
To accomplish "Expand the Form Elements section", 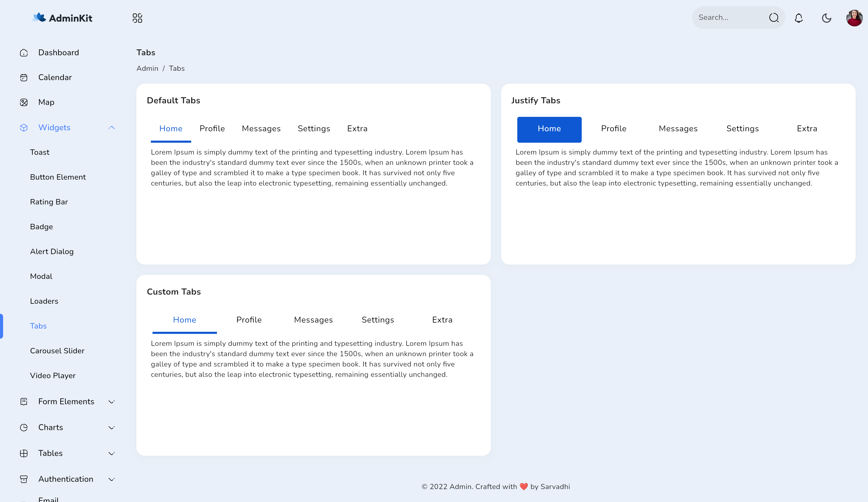I will (66, 401).
